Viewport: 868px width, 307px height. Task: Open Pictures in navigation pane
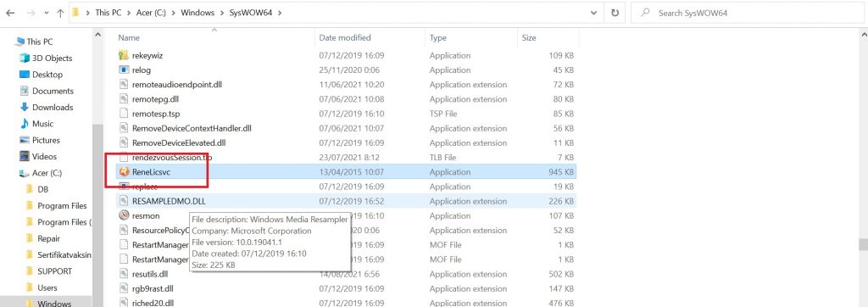click(x=46, y=140)
